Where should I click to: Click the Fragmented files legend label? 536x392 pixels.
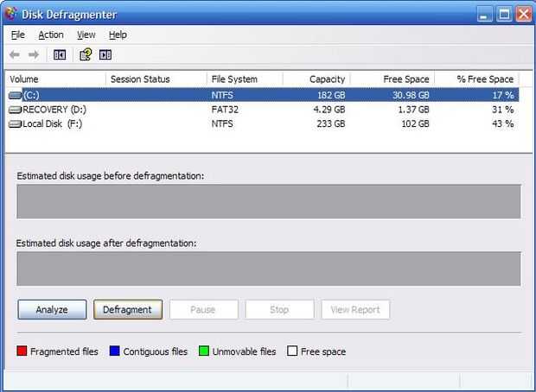coord(64,351)
